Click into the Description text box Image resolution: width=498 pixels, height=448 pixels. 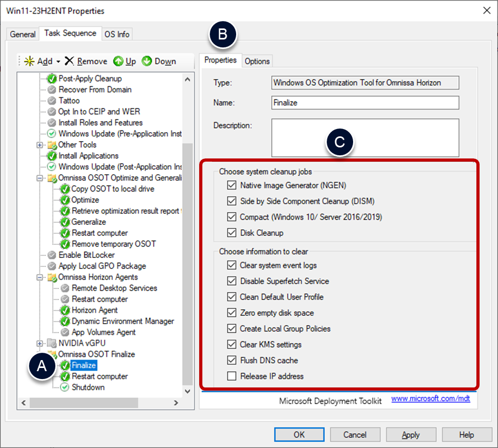click(365, 137)
